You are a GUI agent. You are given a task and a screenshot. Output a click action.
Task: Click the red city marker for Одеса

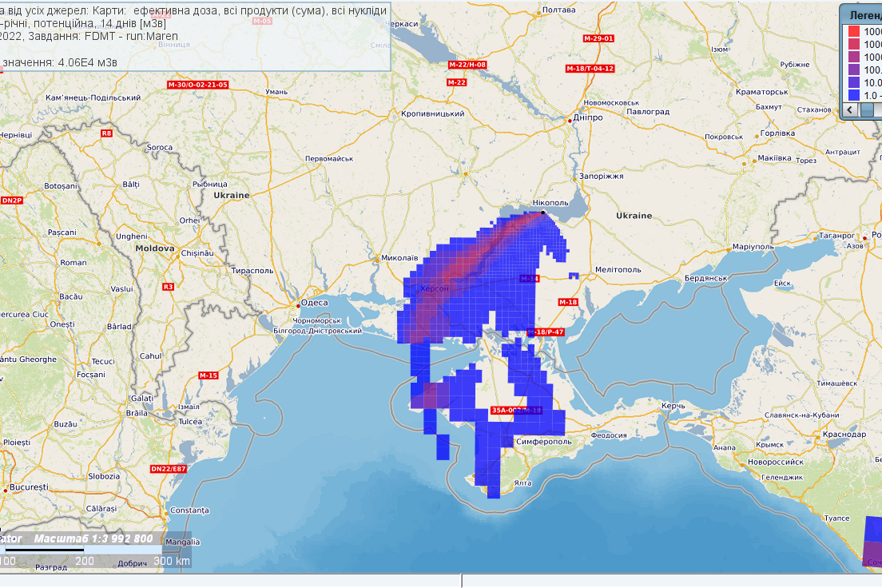(x=298, y=305)
